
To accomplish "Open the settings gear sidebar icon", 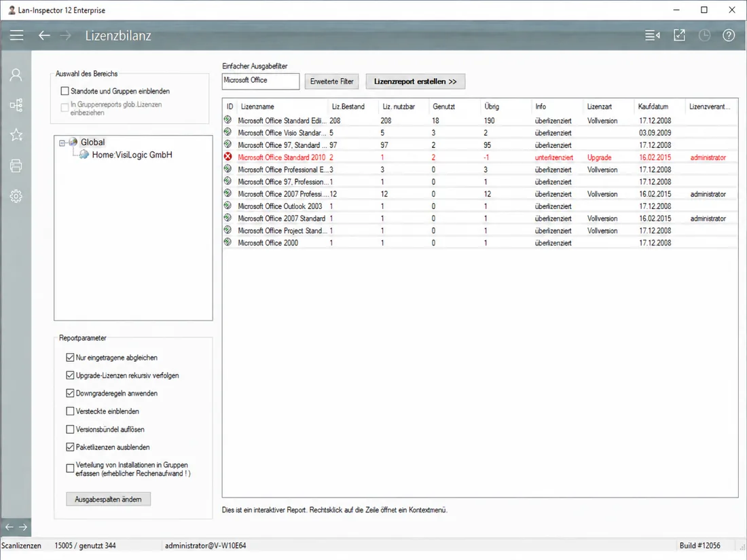I will pyautogui.click(x=16, y=196).
